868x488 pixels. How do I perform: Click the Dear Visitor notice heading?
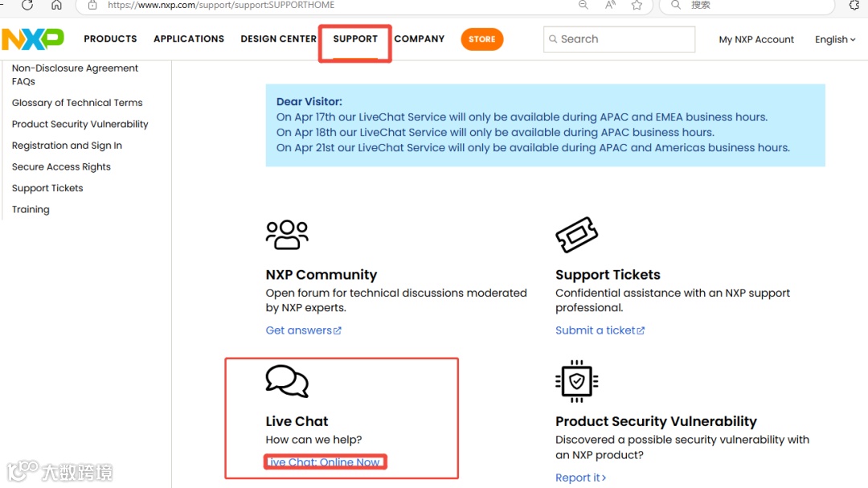(x=309, y=102)
